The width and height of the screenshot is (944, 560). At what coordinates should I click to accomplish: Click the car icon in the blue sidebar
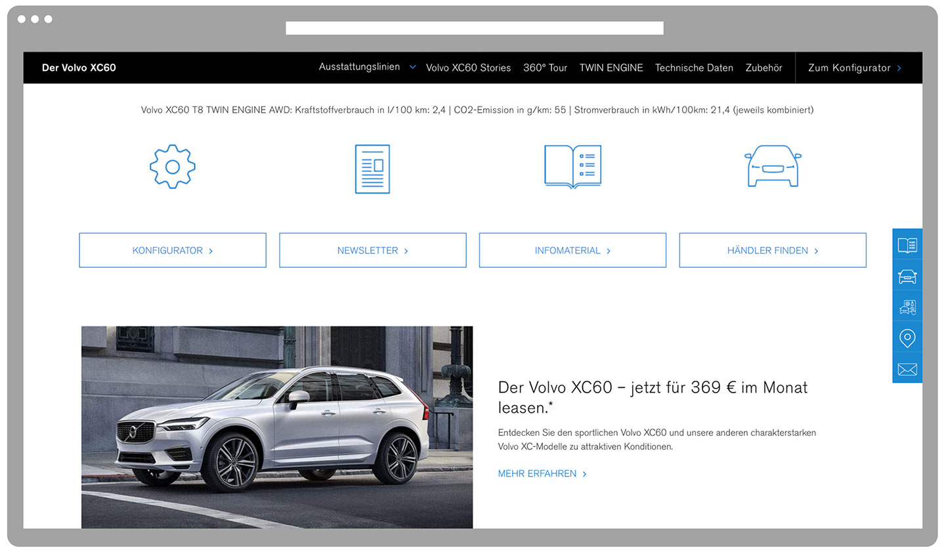click(x=907, y=276)
